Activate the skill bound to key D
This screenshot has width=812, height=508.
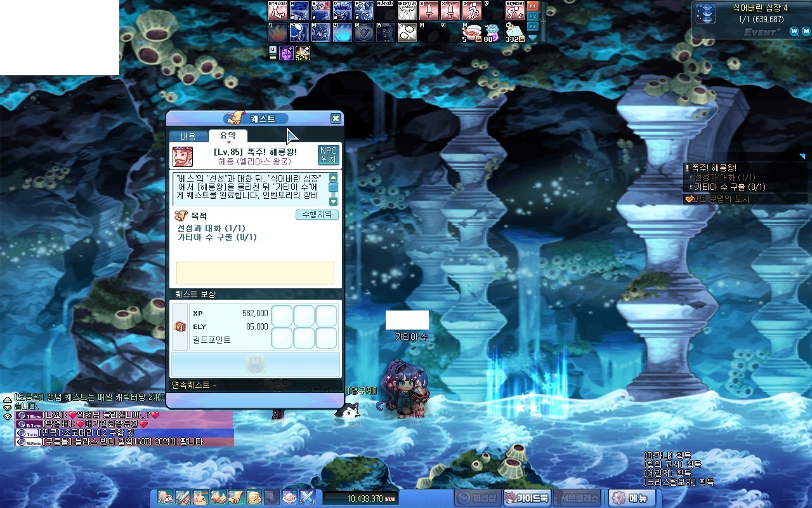343,11
